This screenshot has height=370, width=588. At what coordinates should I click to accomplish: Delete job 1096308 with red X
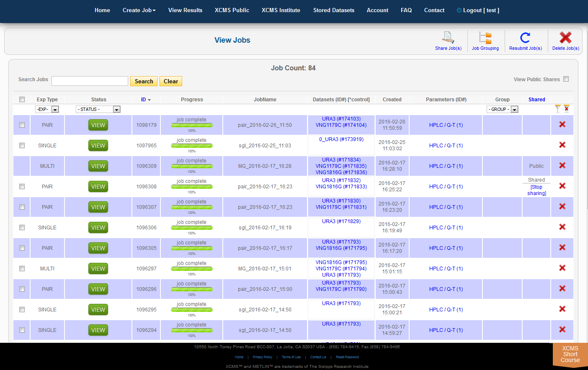562,186
